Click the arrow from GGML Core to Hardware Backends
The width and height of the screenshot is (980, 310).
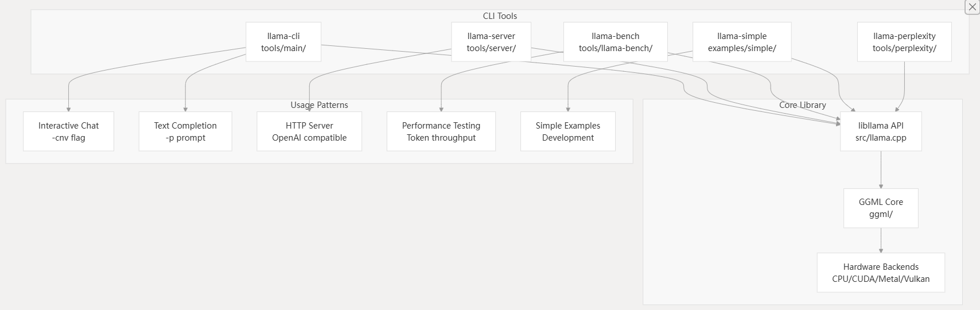tap(881, 240)
